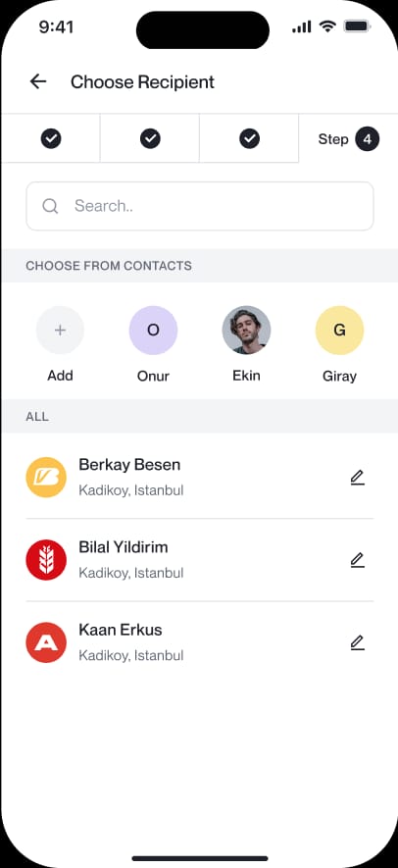Tap Kaan Erkus's red A logo
Viewport: 398px width, 868px height.
[46, 642]
